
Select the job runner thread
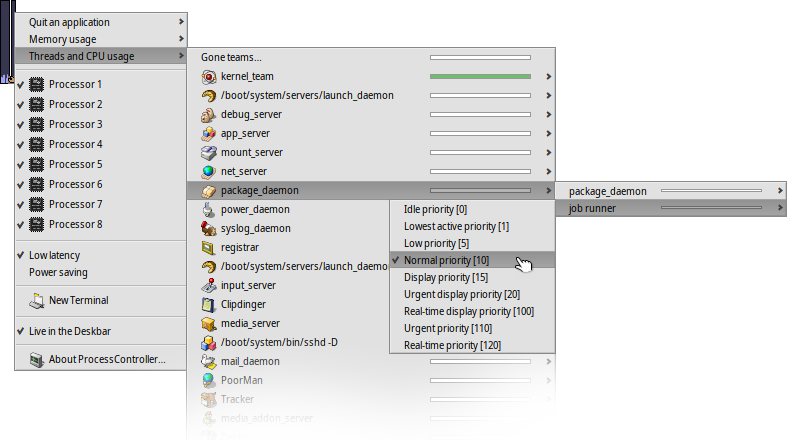(x=671, y=208)
